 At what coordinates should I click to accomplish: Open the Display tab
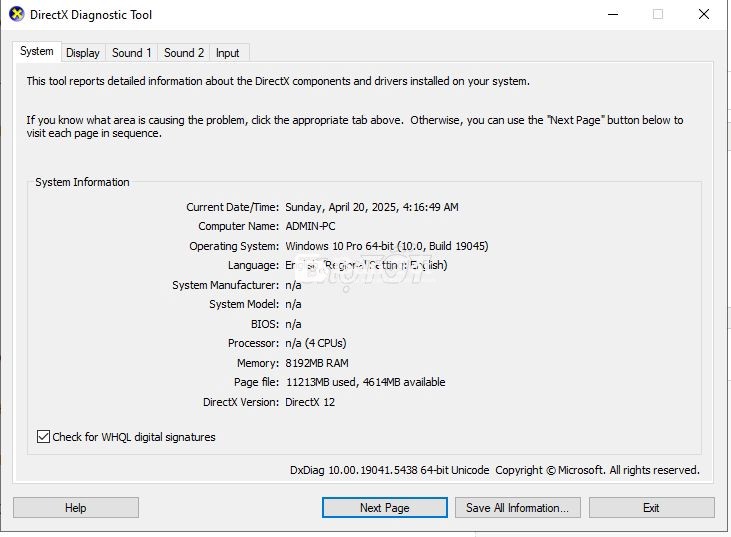(83, 53)
